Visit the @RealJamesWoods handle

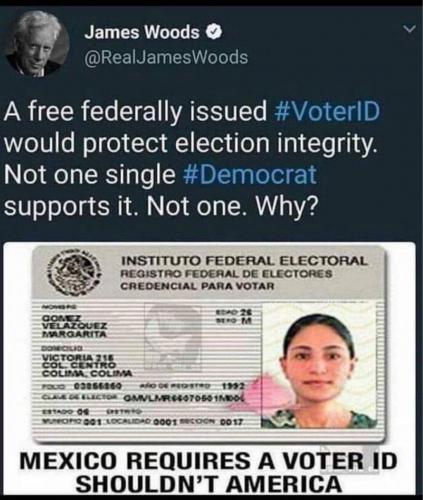coord(166,57)
